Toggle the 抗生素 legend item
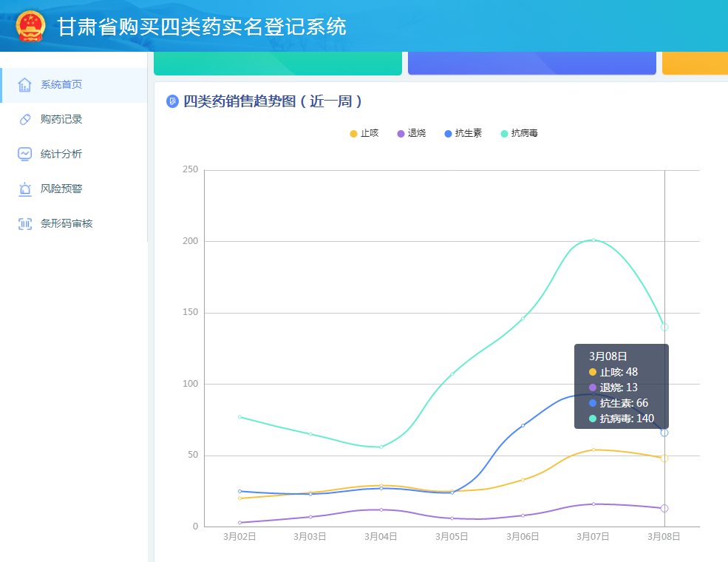Image resolution: width=728 pixels, height=562 pixels. tap(463, 134)
